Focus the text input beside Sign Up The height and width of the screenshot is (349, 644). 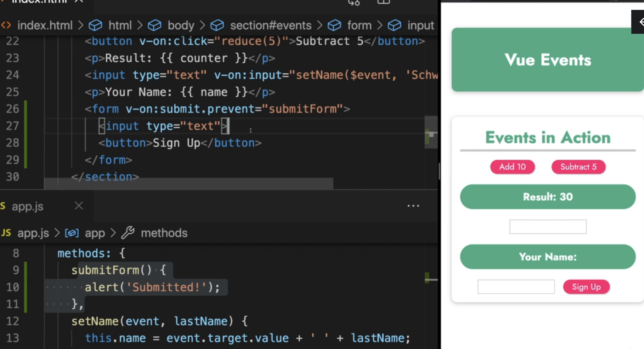516,287
